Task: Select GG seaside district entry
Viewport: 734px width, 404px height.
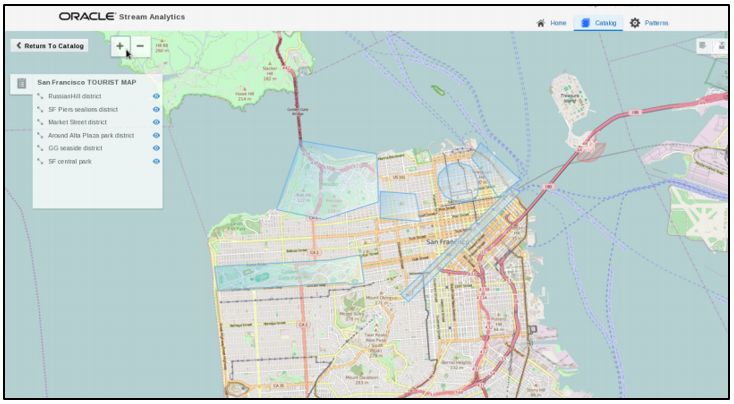Action: pos(98,148)
